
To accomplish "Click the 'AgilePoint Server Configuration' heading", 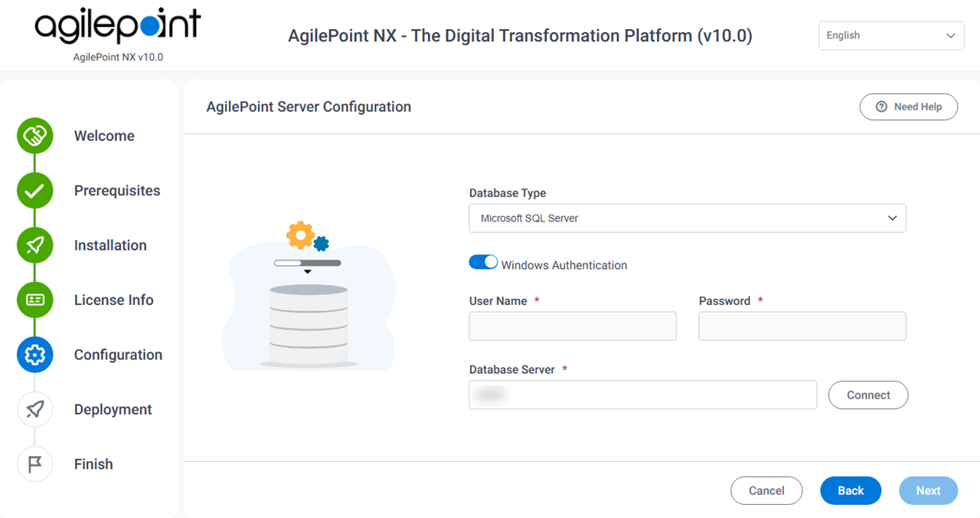I will click(309, 107).
